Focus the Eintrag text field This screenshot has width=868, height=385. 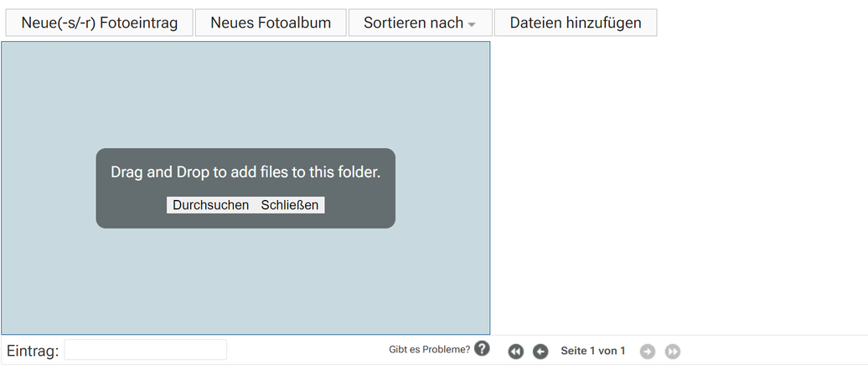point(146,350)
